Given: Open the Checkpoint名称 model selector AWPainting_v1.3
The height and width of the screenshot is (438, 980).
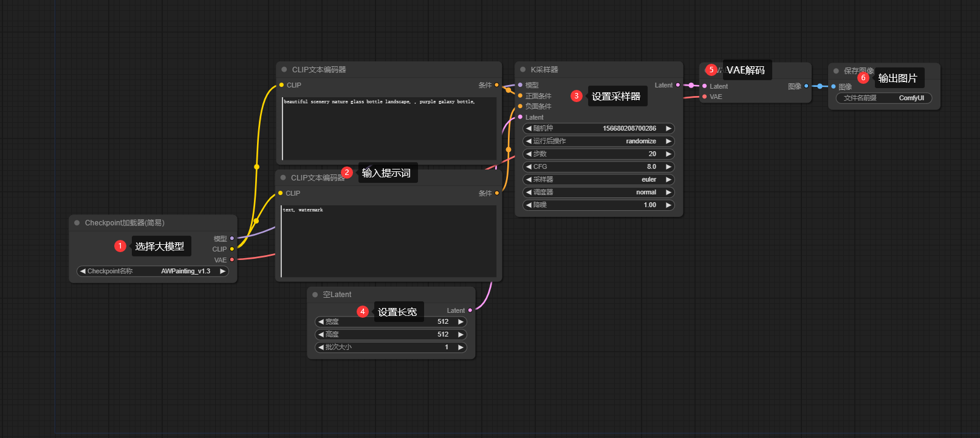Looking at the screenshot, I should coord(153,272).
